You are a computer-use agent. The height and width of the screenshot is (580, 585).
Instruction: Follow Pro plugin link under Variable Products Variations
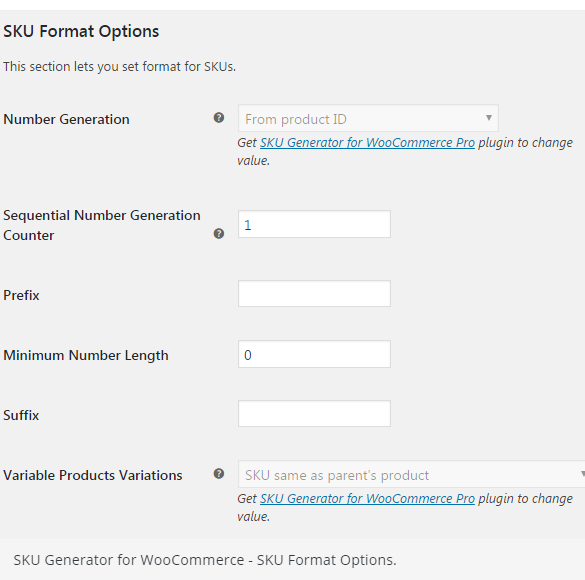pyautogui.click(x=367, y=499)
